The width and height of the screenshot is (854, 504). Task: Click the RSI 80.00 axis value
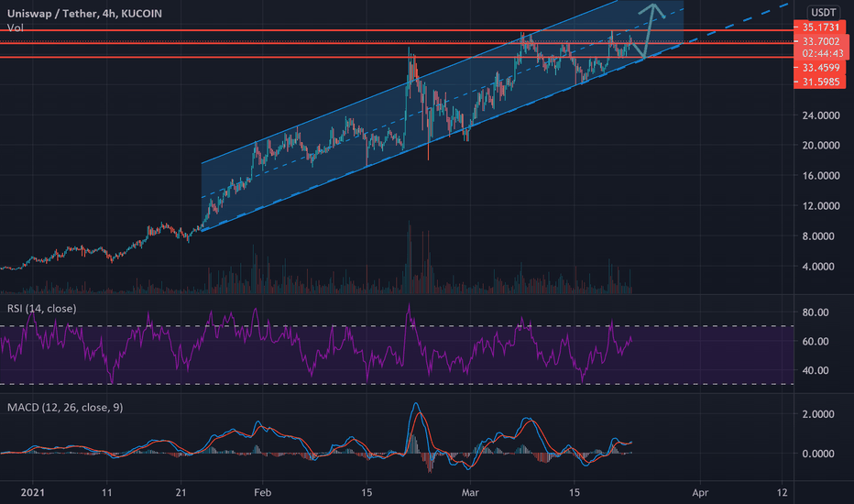[816, 312]
